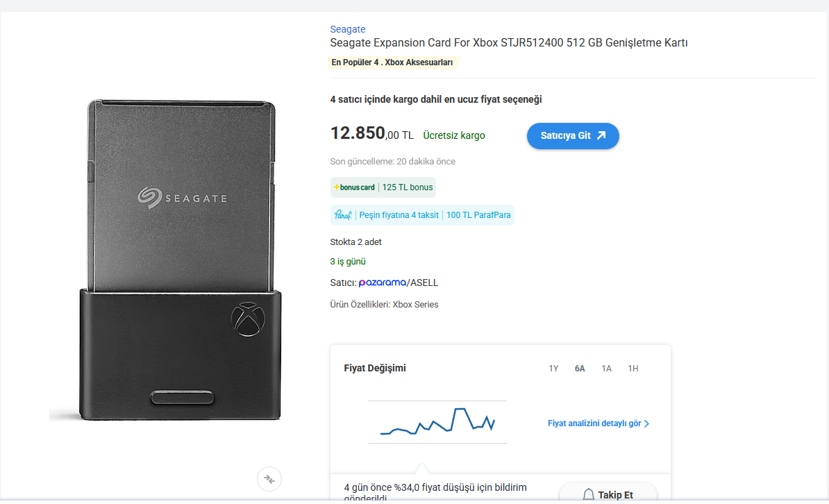Click the collapse image icon below product photo
829x504 pixels.
[x=269, y=479]
